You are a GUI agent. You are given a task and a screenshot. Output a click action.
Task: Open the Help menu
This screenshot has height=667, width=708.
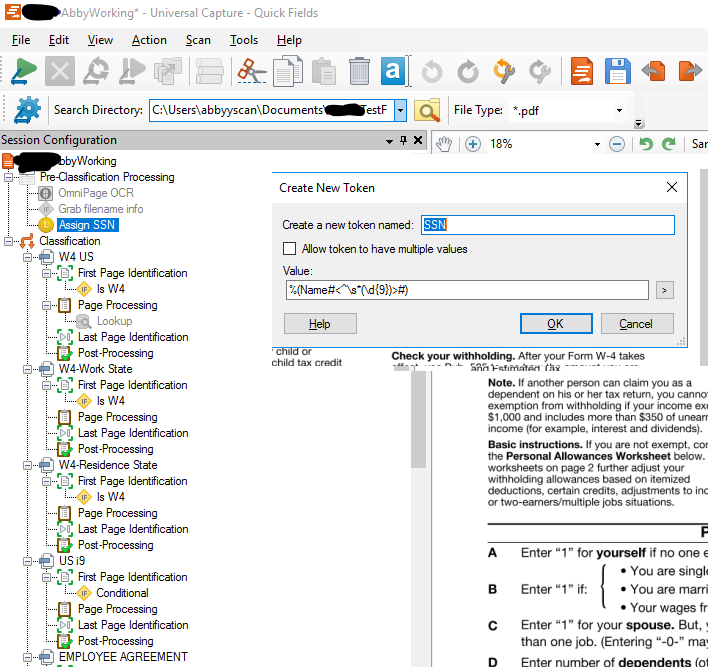(289, 40)
